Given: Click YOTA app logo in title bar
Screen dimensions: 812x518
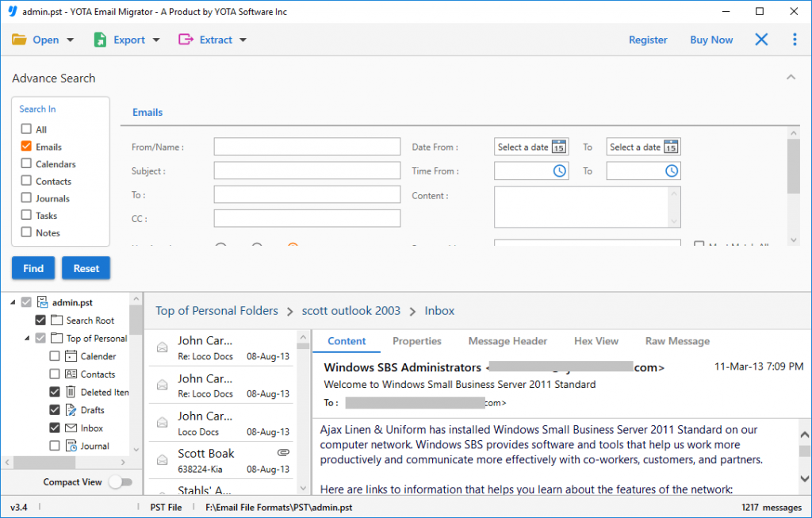Looking at the screenshot, I should pos(13,11).
